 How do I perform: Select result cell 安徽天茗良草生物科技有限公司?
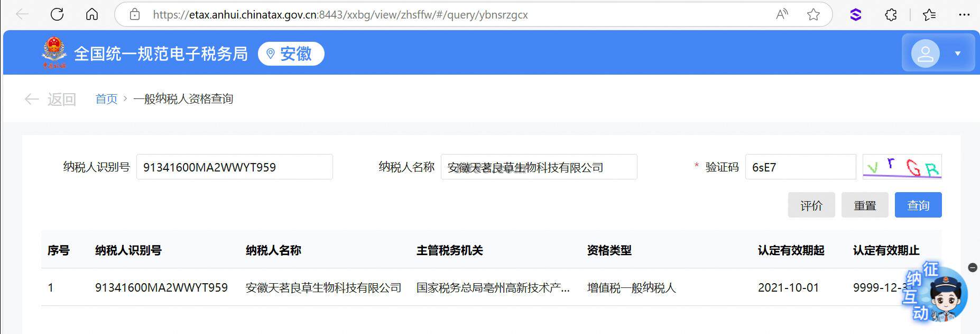[323, 287]
